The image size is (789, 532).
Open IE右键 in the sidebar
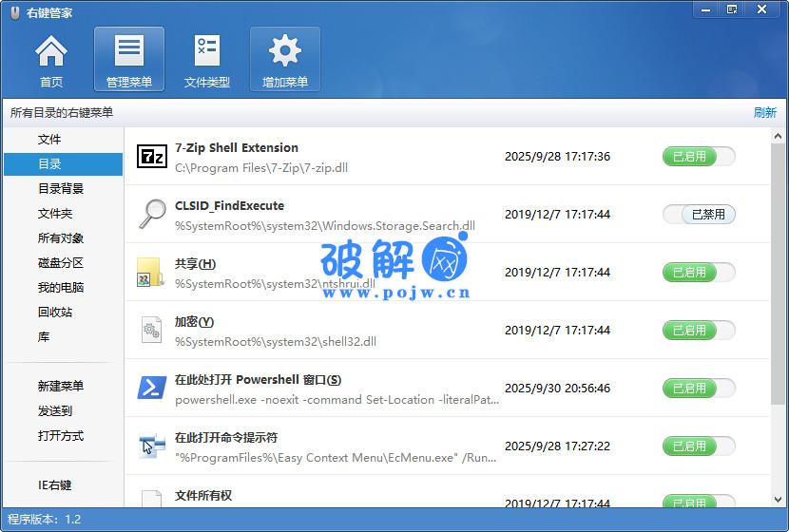click(x=64, y=484)
